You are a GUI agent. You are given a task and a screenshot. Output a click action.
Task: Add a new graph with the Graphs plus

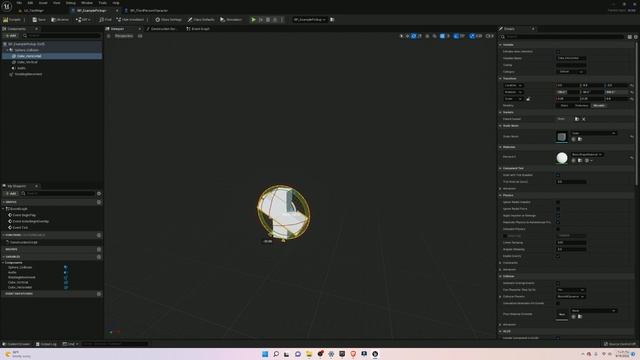99,202
